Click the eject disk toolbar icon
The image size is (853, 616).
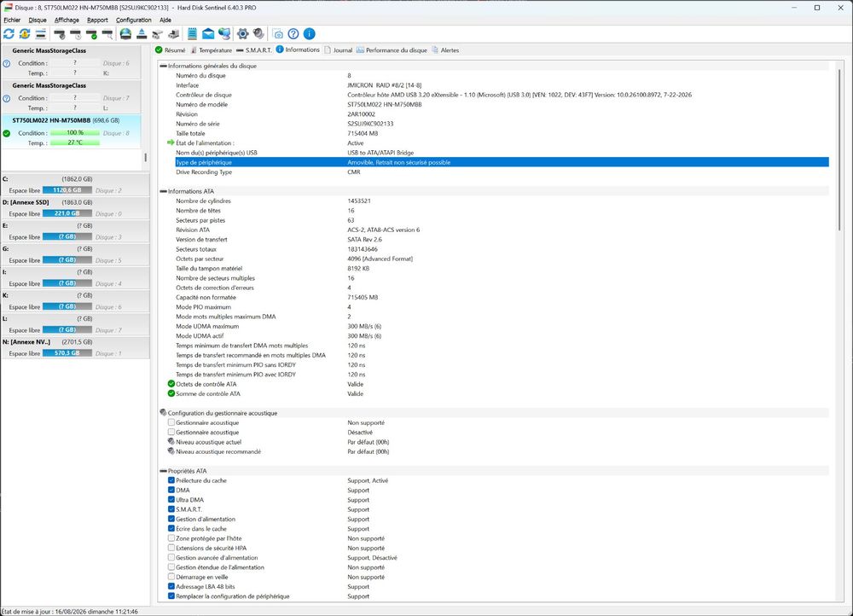(x=142, y=34)
